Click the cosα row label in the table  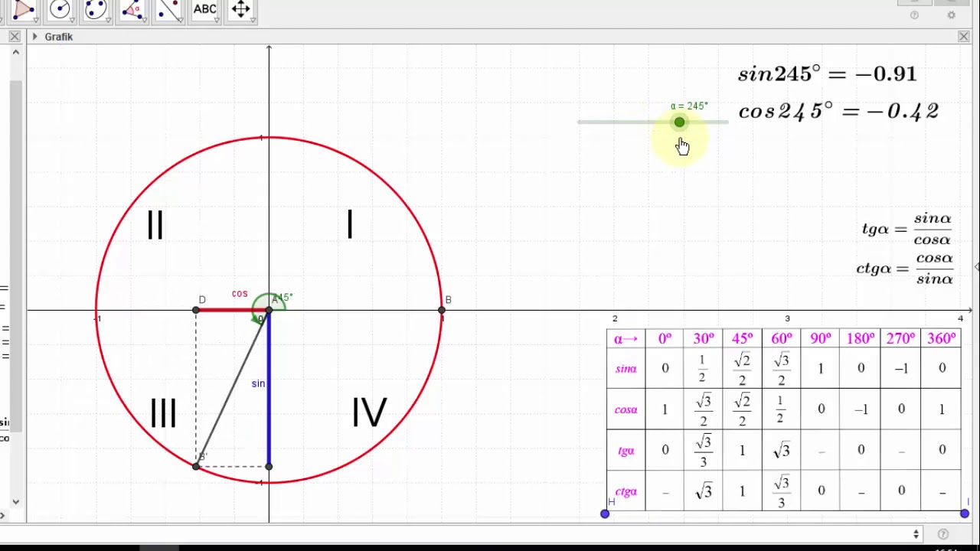[626, 409]
